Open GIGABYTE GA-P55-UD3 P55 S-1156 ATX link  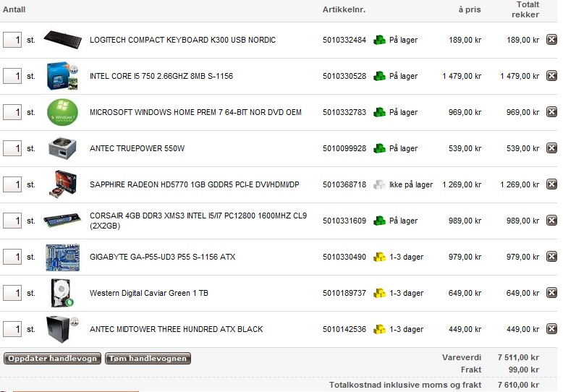pyautogui.click(x=163, y=257)
